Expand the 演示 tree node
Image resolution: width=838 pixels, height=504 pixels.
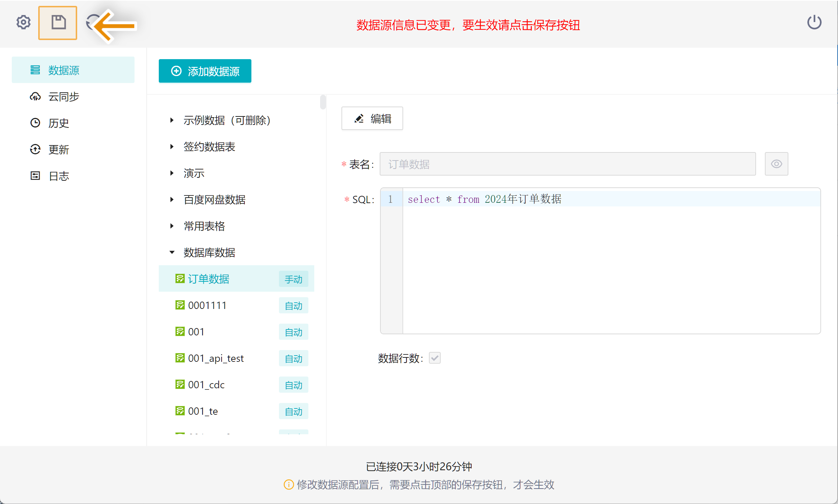click(x=172, y=173)
